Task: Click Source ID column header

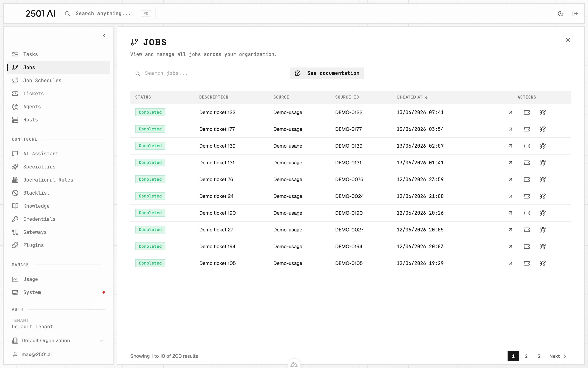Action: pos(347,97)
